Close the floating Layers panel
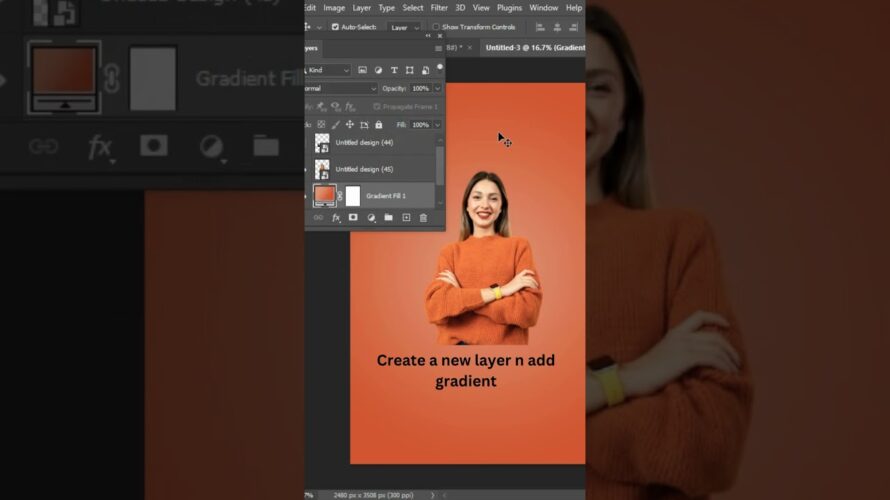The height and width of the screenshot is (500, 890). point(440,36)
